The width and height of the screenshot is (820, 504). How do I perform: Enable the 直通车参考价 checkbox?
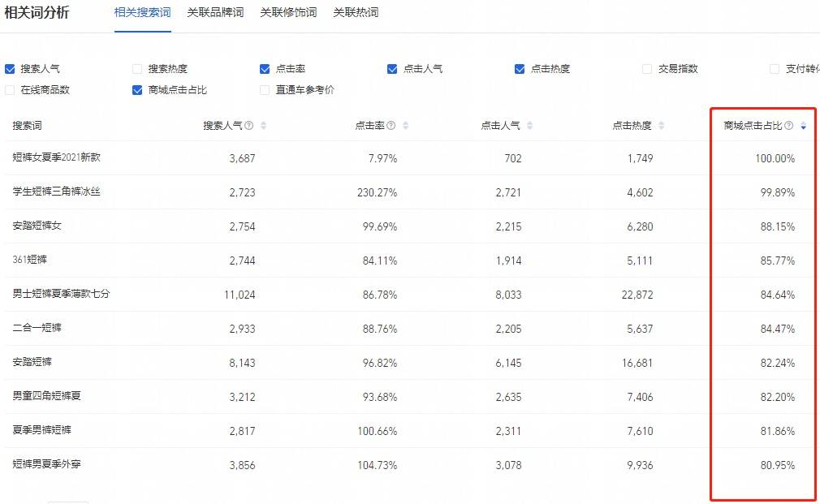tap(265, 90)
